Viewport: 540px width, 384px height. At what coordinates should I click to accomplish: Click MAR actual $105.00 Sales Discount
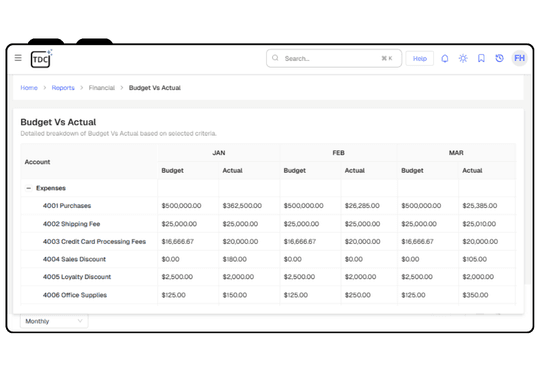[x=475, y=259]
